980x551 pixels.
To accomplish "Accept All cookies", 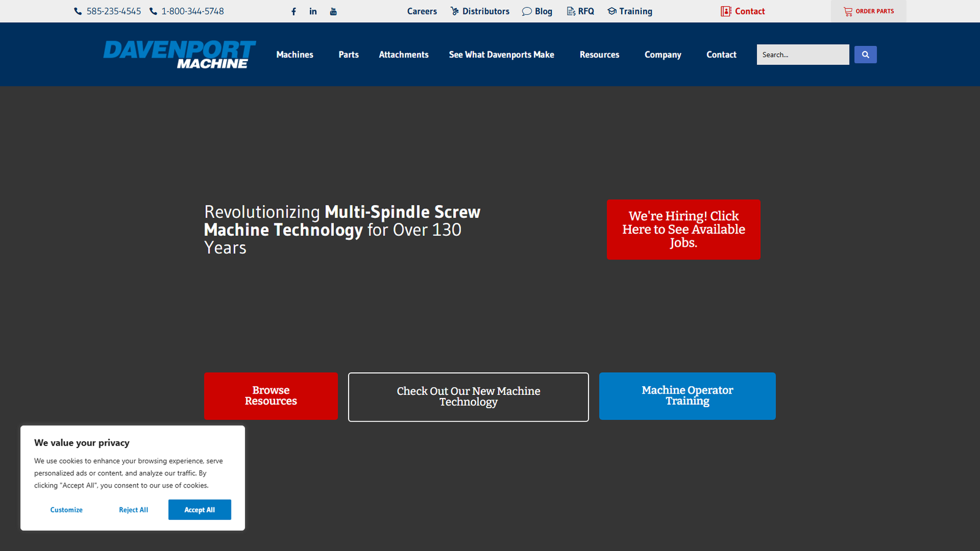I will coord(200,509).
